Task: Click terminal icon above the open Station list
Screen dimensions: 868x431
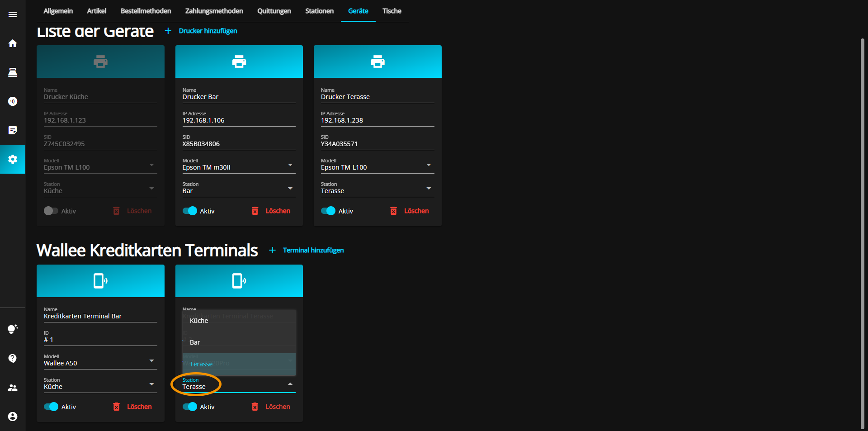Action: tap(239, 281)
